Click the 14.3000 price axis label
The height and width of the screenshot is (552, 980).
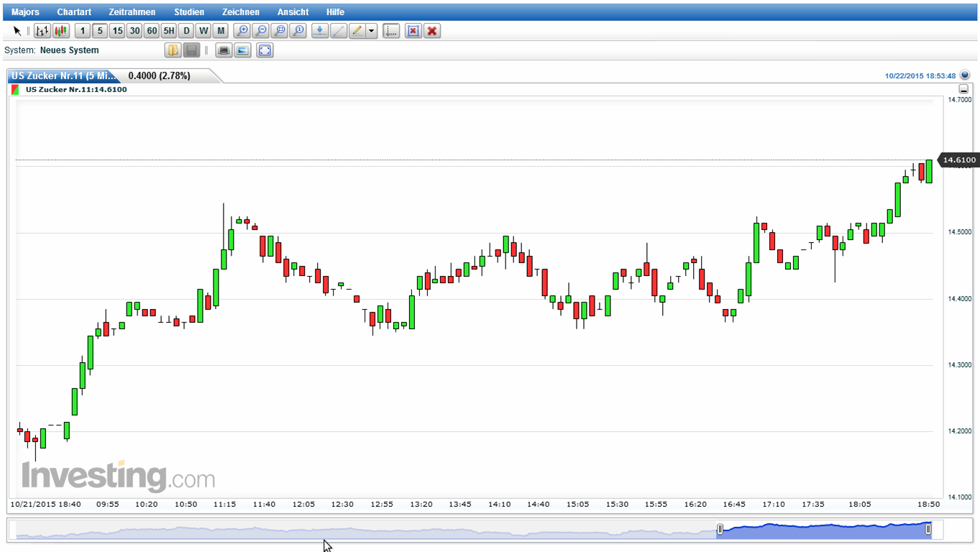pyautogui.click(x=960, y=365)
